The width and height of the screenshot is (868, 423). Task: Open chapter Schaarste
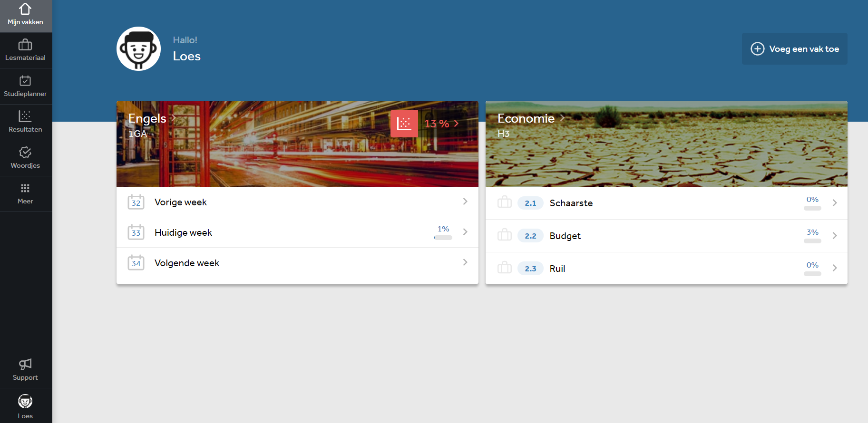(666, 203)
